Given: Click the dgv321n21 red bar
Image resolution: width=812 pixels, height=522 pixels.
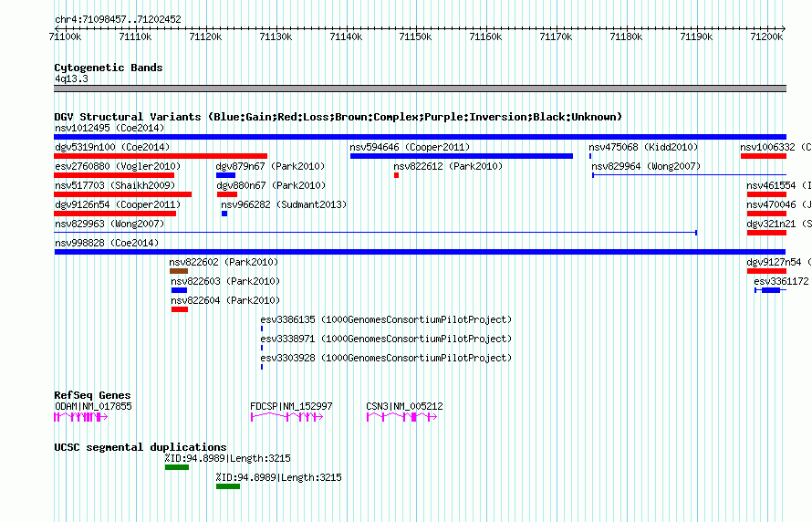Looking at the screenshot, I should coord(766,233).
